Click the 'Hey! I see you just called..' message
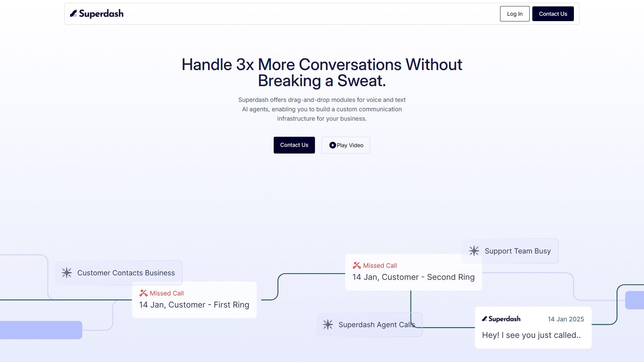Screen dimensions: 644x362 (x=531, y=335)
